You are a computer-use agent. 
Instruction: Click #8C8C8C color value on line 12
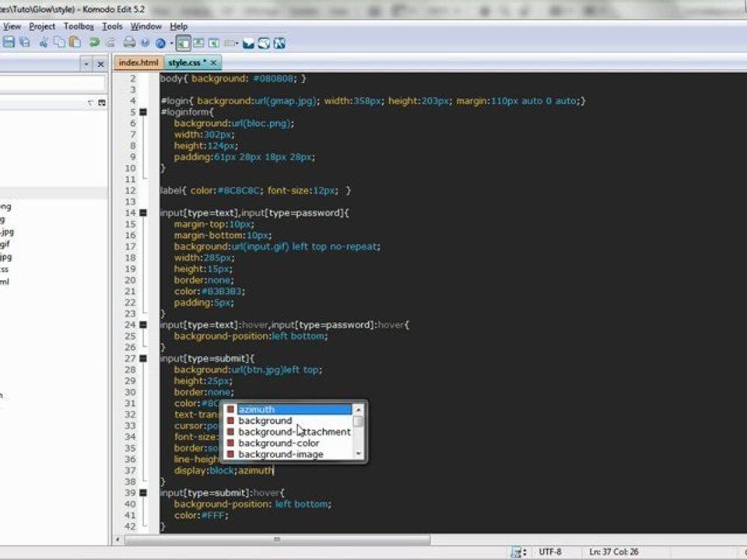click(238, 191)
